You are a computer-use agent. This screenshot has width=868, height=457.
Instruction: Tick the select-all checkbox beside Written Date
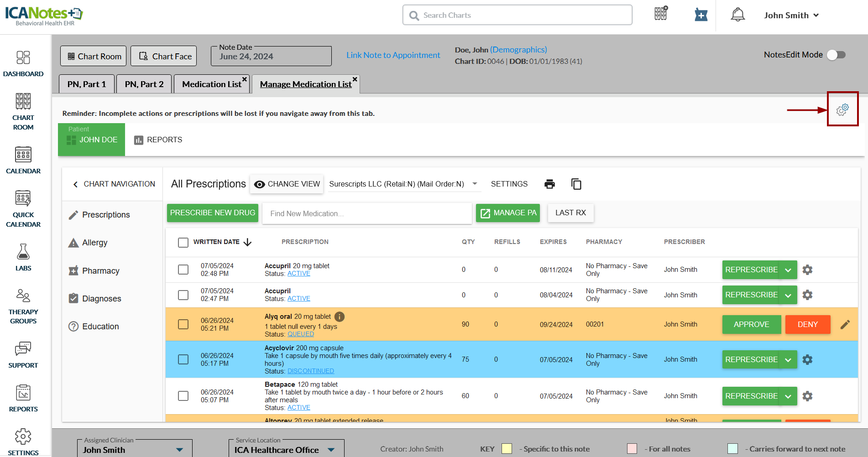tap(183, 242)
